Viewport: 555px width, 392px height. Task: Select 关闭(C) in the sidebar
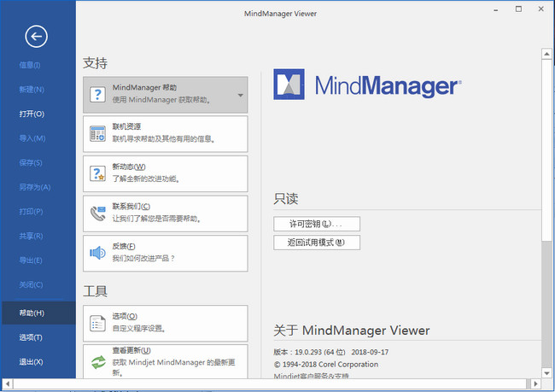pos(31,284)
